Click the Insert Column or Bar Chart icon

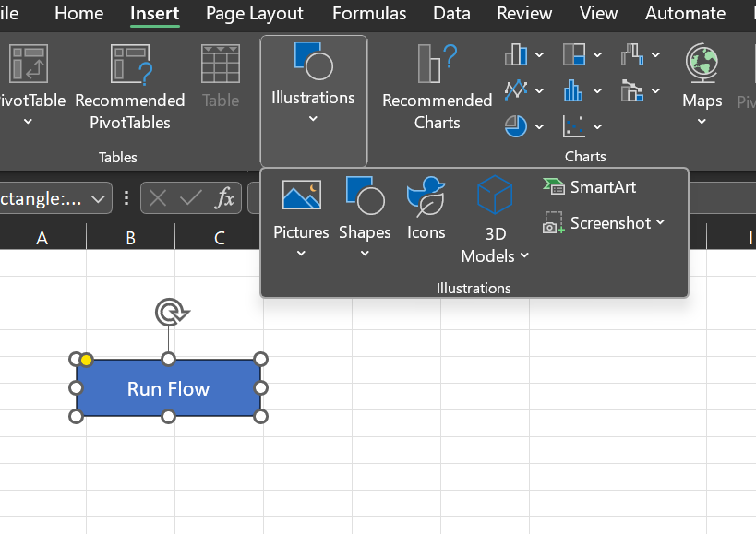[516, 56]
